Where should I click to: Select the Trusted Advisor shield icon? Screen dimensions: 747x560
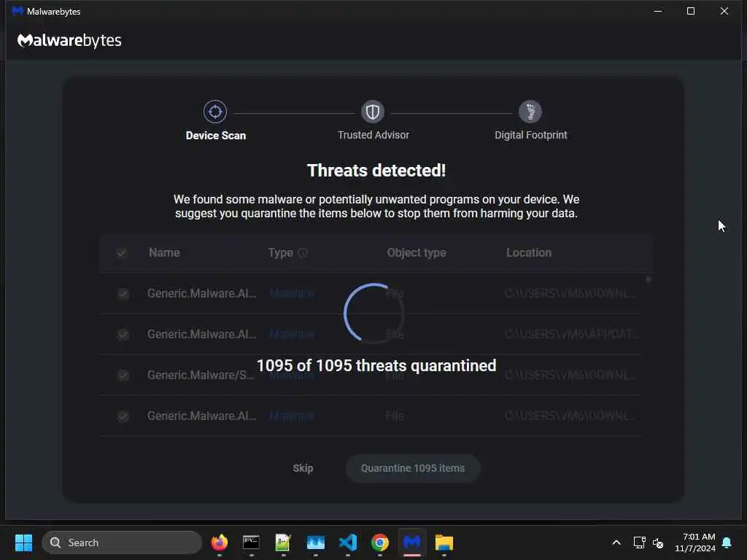[x=373, y=112]
